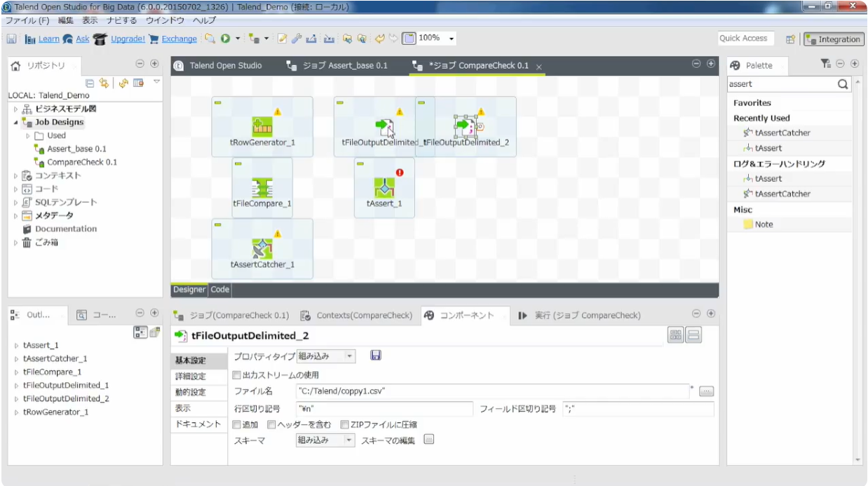Select CompareCheck 0.1 in the repository tree
The width and height of the screenshot is (868, 486).
pyautogui.click(x=81, y=162)
